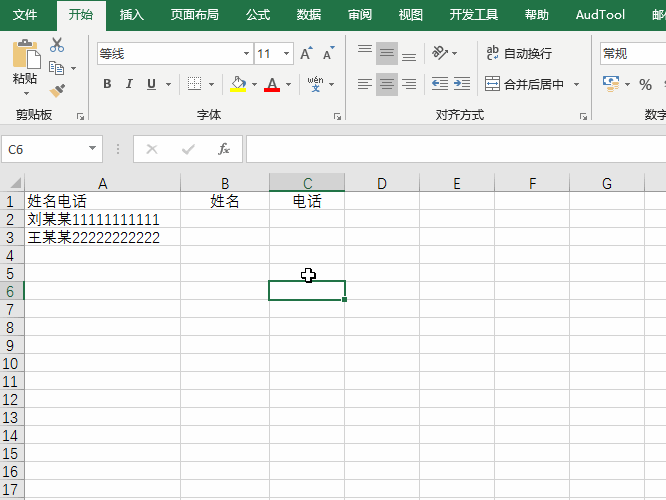Open the font size dropdown 11

(x=286, y=54)
